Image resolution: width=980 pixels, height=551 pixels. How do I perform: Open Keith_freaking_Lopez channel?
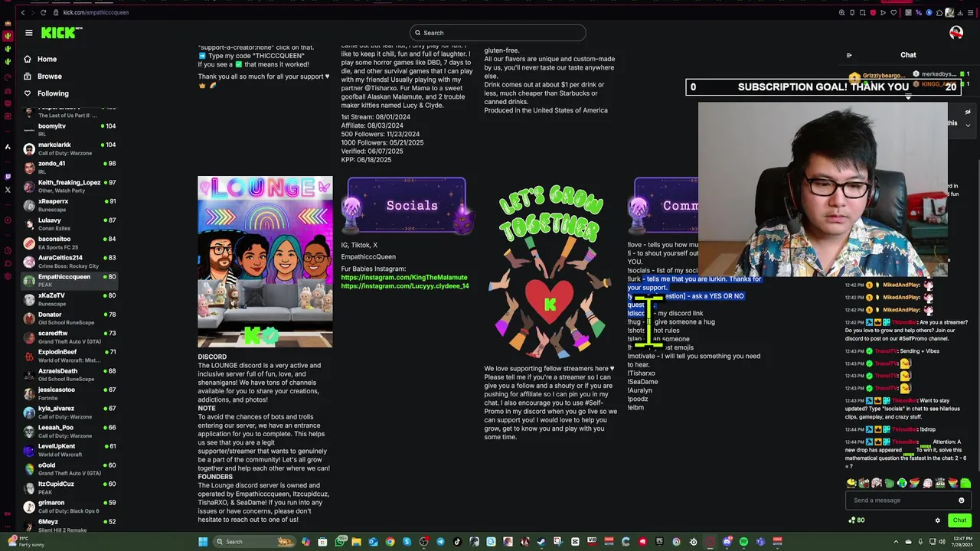tap(69, 186)
